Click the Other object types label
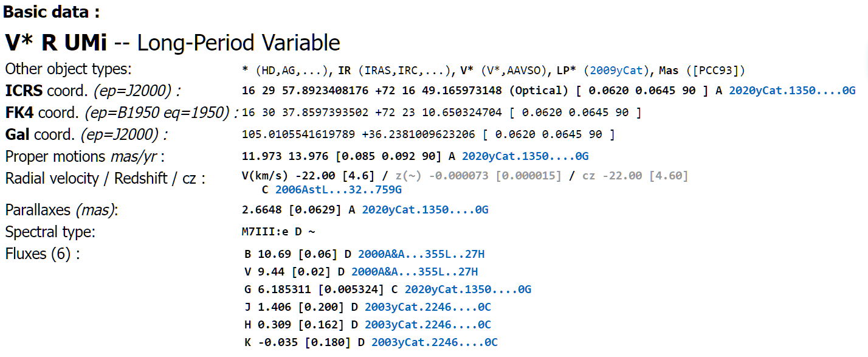868x357 pixels. pos(68,69)
